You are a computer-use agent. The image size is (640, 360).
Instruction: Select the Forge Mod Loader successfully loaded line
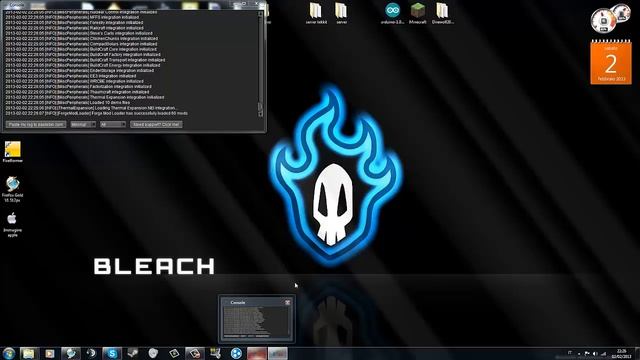coord(96,113)
